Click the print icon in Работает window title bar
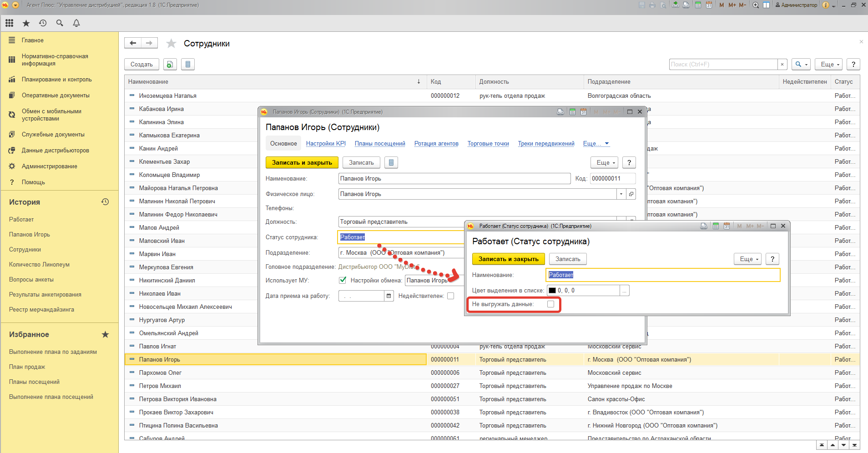The width and height of the screenshot is (868, 453). coord(704,226)
